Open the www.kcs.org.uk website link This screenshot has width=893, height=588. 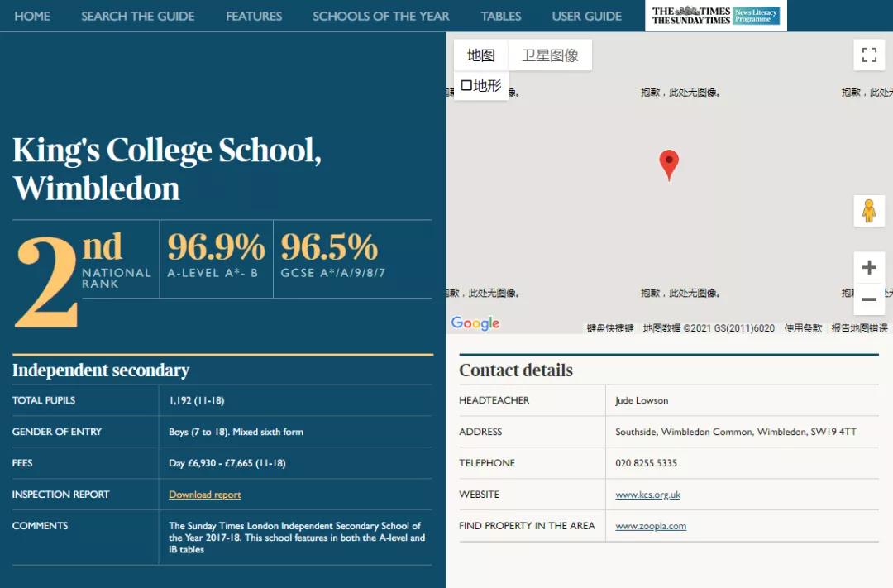pos(648,495)
